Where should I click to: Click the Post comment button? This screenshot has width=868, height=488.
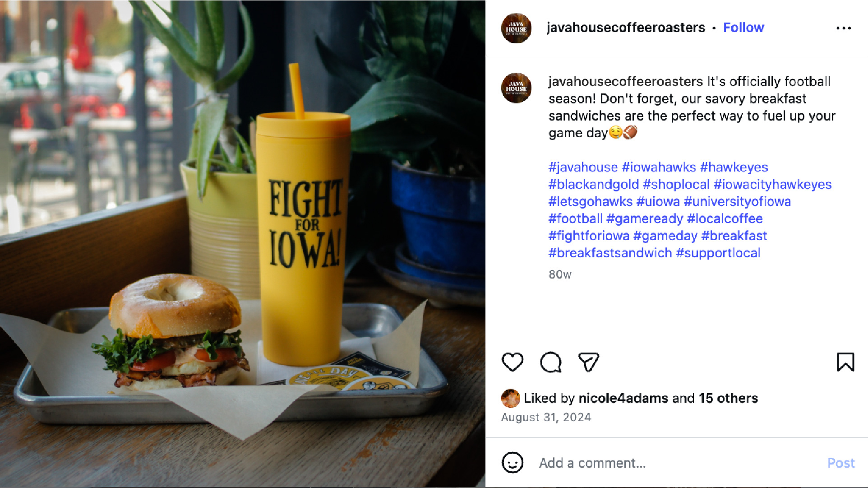point(841,463)
